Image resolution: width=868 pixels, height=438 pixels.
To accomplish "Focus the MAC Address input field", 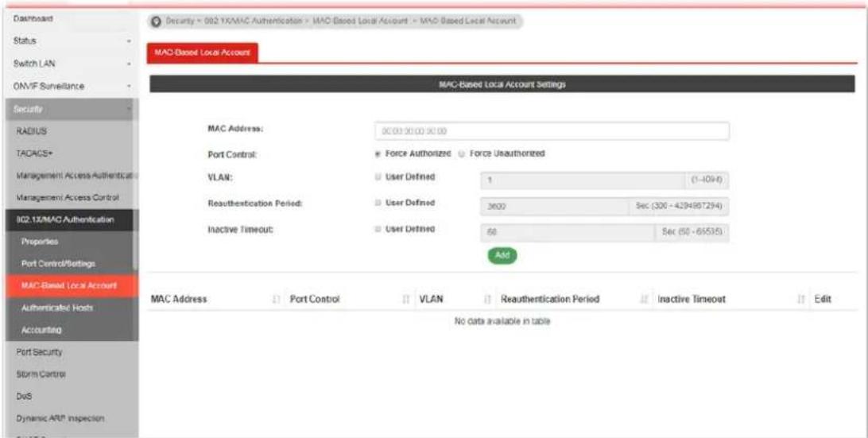I will click(x=552, y=131).
